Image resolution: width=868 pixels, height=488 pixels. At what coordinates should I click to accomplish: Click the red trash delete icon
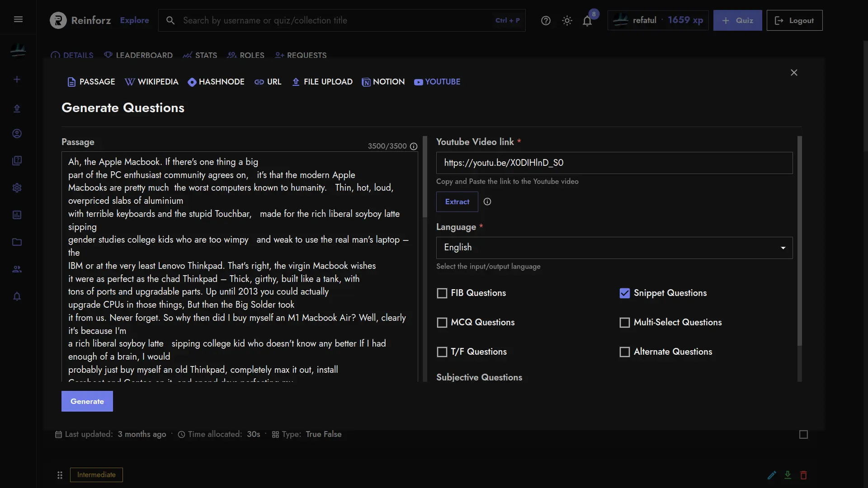tap(803, 475)
